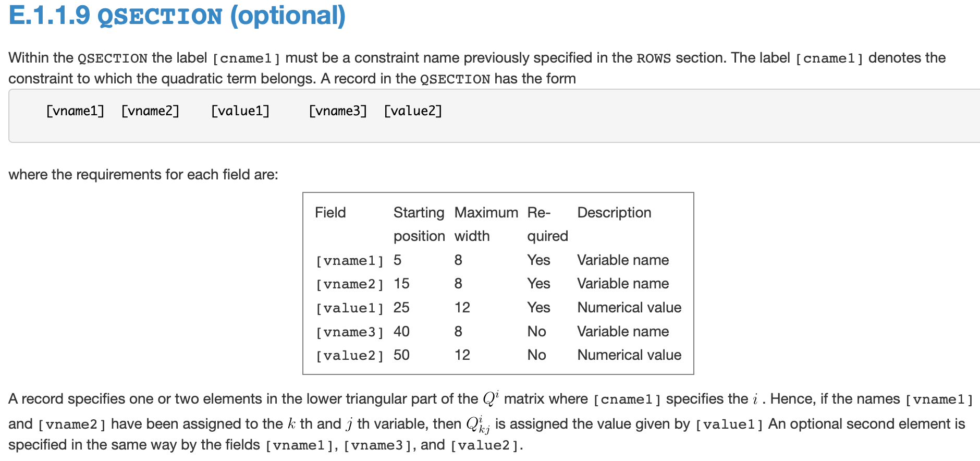Click the Maximum width column header
980x461 pixels.
[486, 224]
